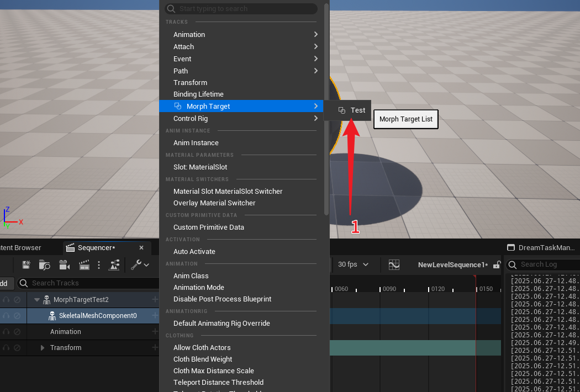Switch to the Content Browser tab

[21, 248]
